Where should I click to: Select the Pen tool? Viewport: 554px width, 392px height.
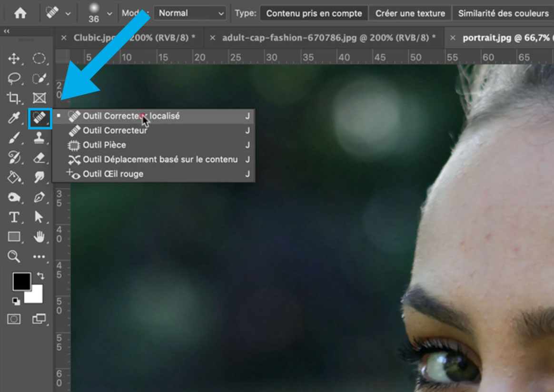pyautogui.click(x=39, y=197)
